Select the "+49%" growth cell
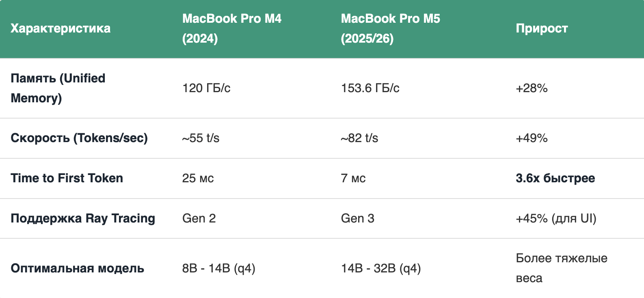The width and height of the screenshot is (644, 298). (x=532, y=138)
